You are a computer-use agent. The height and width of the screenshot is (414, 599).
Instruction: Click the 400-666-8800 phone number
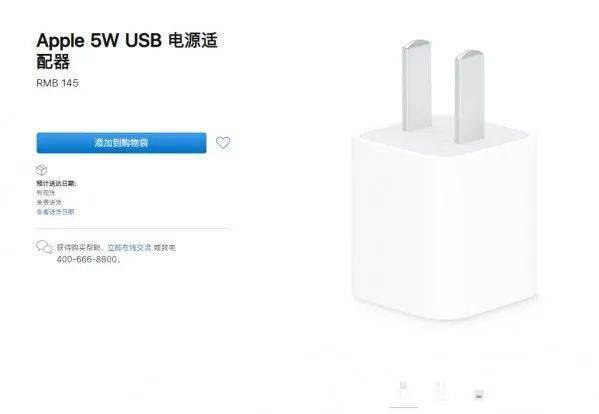tap(87, 259)
